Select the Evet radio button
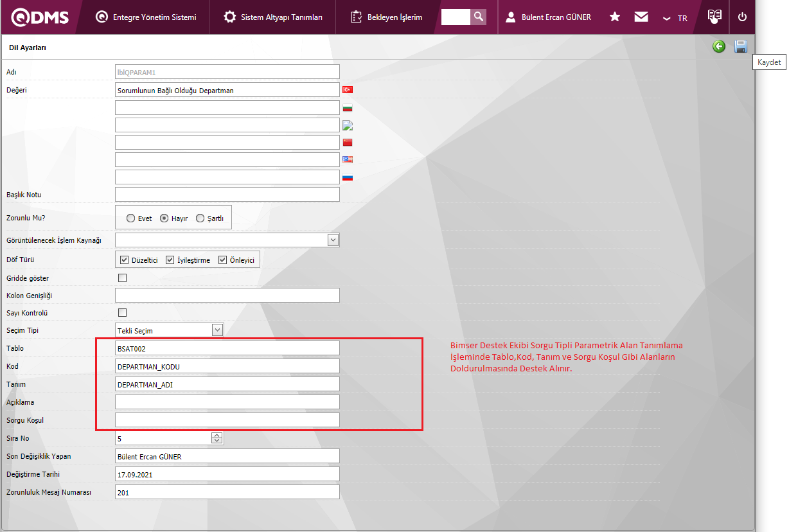Screen dimensions: 789x532 (131, 218)
